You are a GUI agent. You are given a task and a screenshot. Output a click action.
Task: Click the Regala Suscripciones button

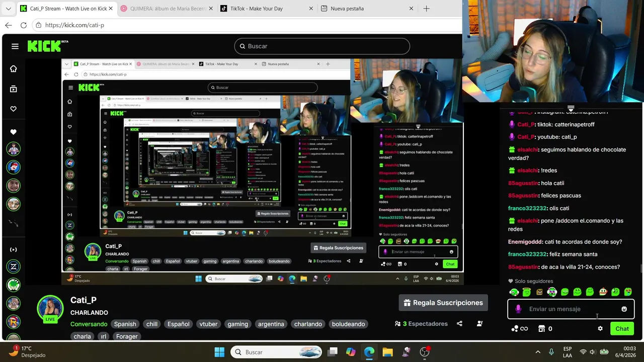click(x=443, y=303)
